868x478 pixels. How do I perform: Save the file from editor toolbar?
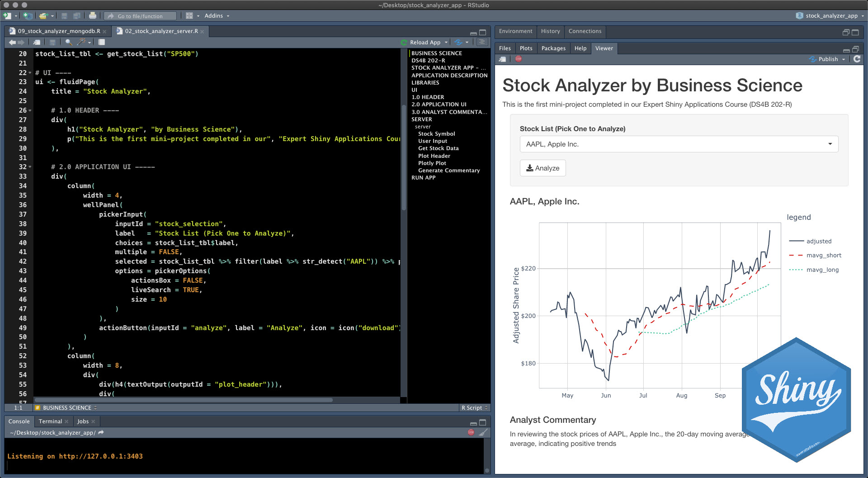point(52,42)
